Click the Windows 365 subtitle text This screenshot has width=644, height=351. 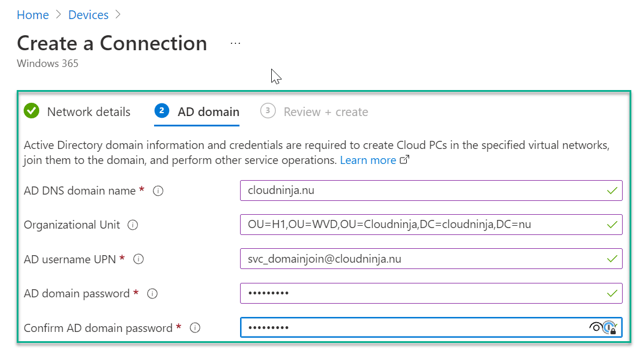[48, 64]
